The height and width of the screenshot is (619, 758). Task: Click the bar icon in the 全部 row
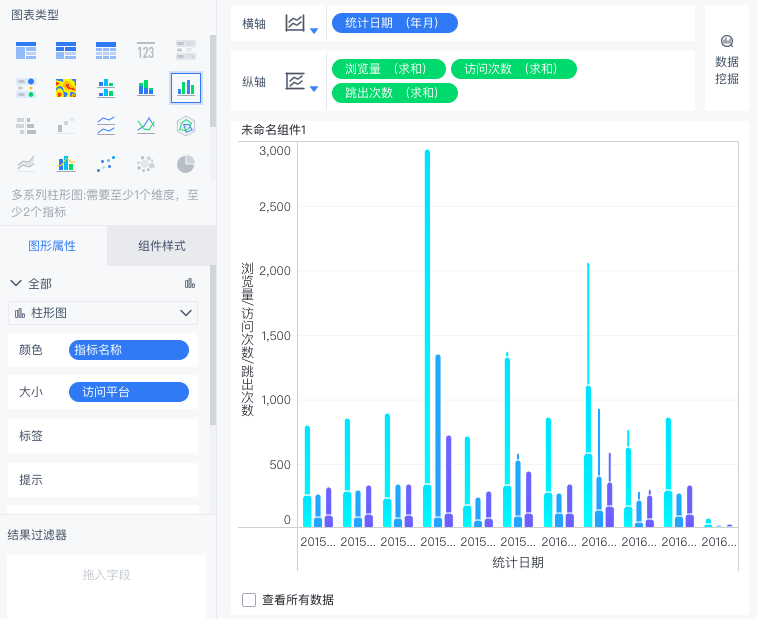[190, 283]
